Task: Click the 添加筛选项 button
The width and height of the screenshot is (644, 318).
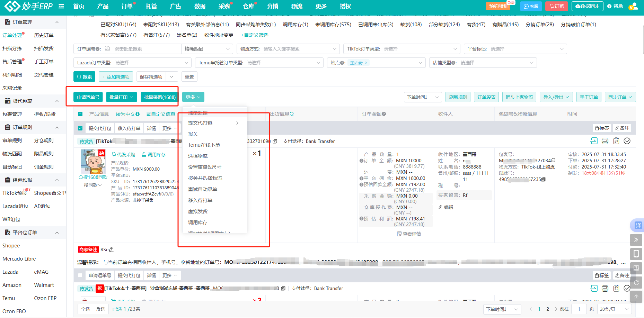Action: click(x=116, y=76)
